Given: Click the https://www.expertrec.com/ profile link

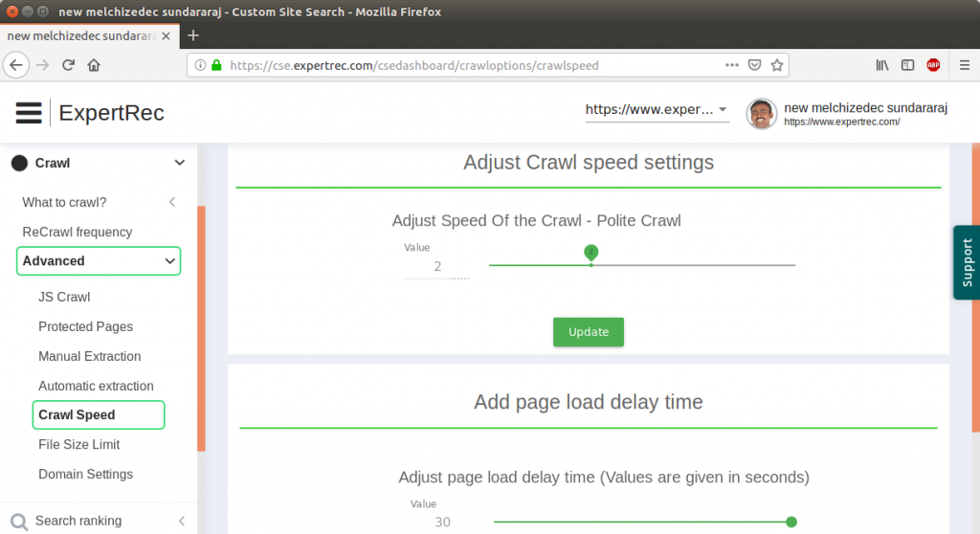Looking at the screenshot, I should [842, 122].
